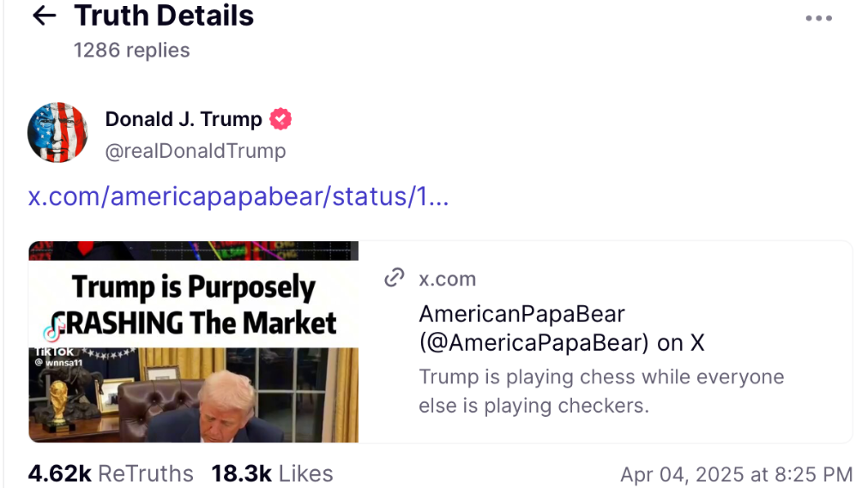Click the Apr 04, 2025 timestamp
This screenshot has width=868, height=488.
tap(736, 474)
